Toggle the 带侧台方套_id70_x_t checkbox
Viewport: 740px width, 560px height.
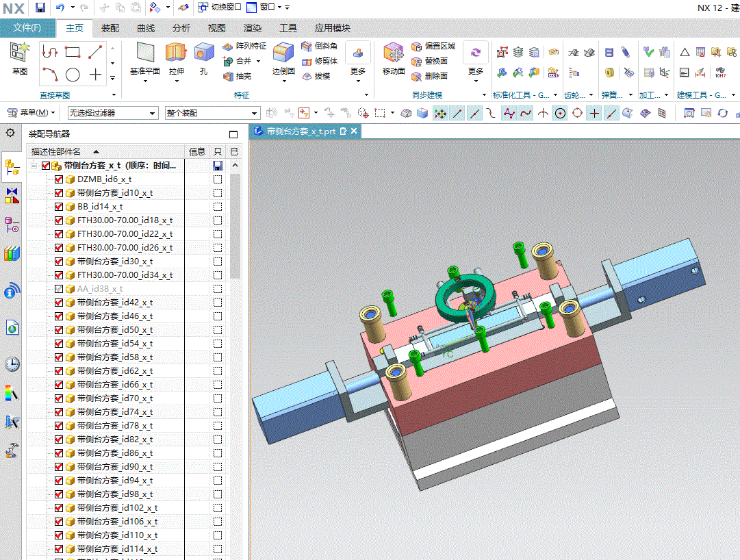click(x=59, y=398)
